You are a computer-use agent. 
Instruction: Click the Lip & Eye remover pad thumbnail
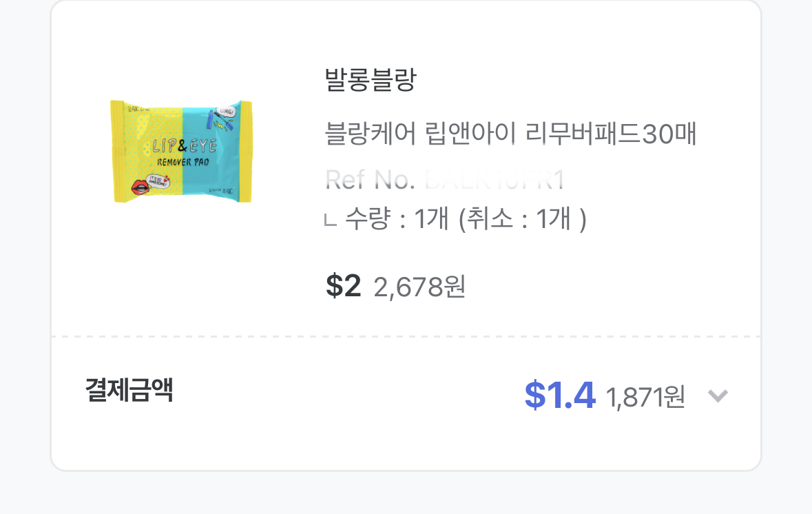click(182, 152)
